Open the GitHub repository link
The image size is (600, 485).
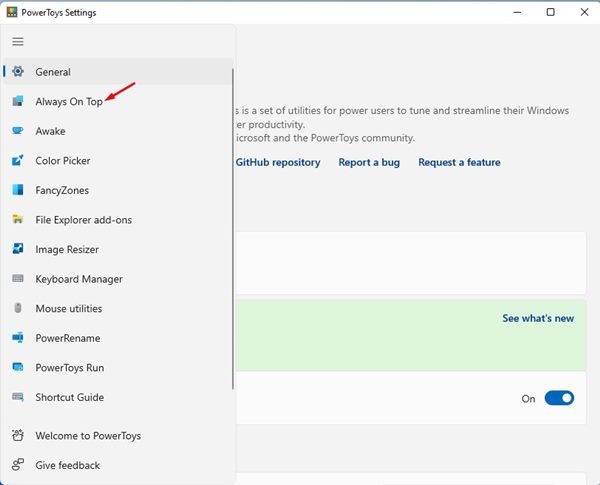coord(278,162)
